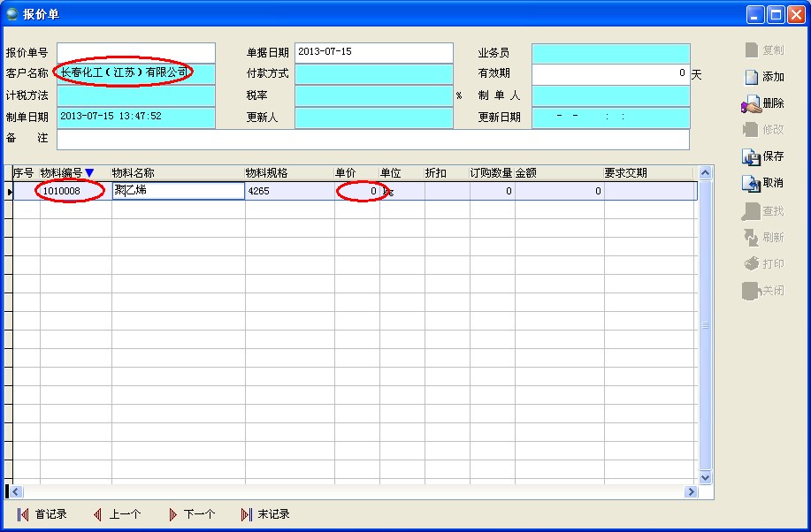Cancel editing via 取消 icon
Image resolution: width=811 pixels, height=532 pixels.
763,183
